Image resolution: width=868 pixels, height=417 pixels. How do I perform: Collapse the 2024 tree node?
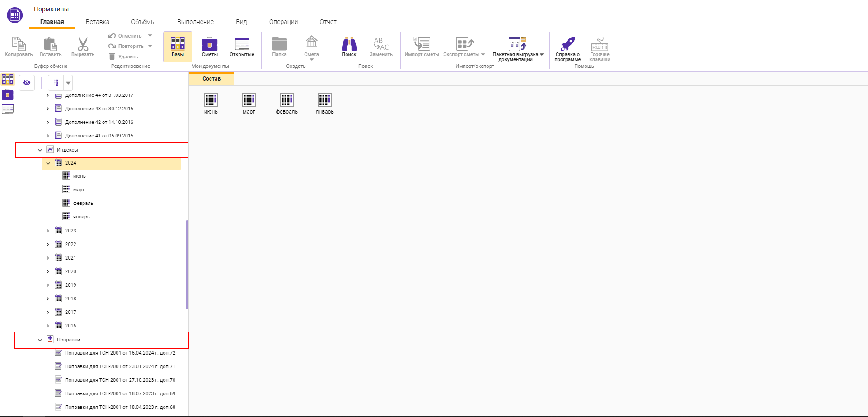coord(48,163)
